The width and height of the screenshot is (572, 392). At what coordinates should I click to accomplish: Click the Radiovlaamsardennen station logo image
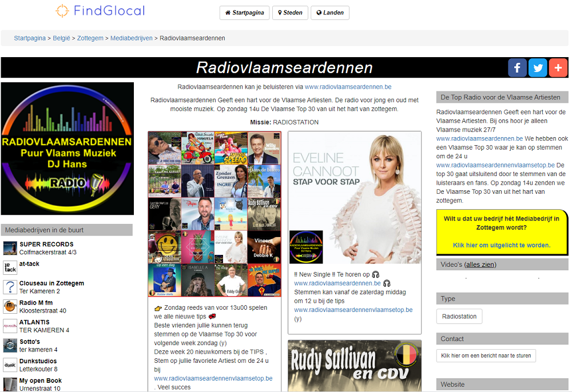click(67, 149)
